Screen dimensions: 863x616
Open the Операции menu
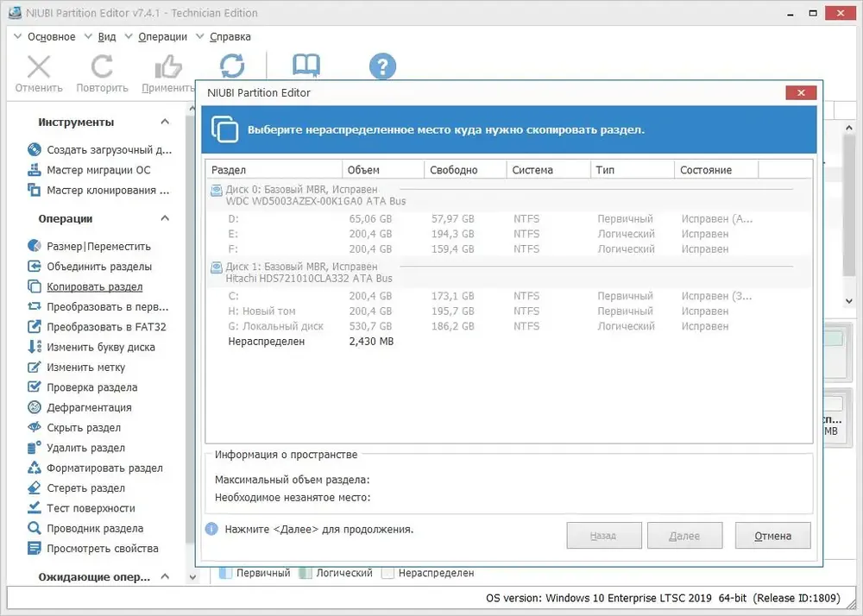click(162, 37)
